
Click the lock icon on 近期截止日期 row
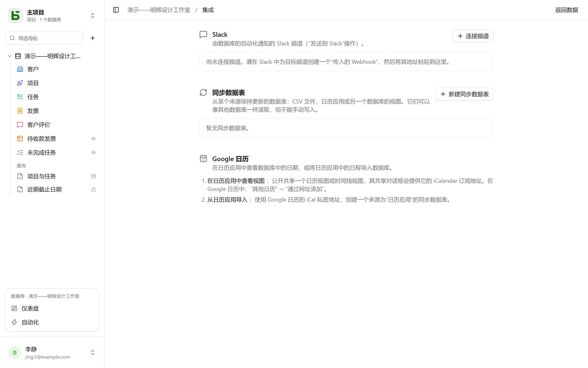point(94,189)
